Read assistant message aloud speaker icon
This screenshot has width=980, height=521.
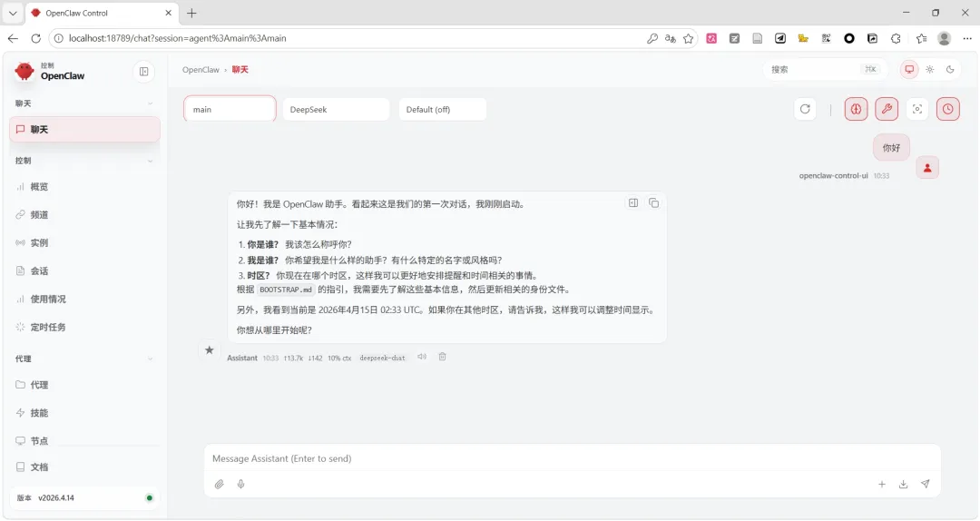click(x=422, y=357)
